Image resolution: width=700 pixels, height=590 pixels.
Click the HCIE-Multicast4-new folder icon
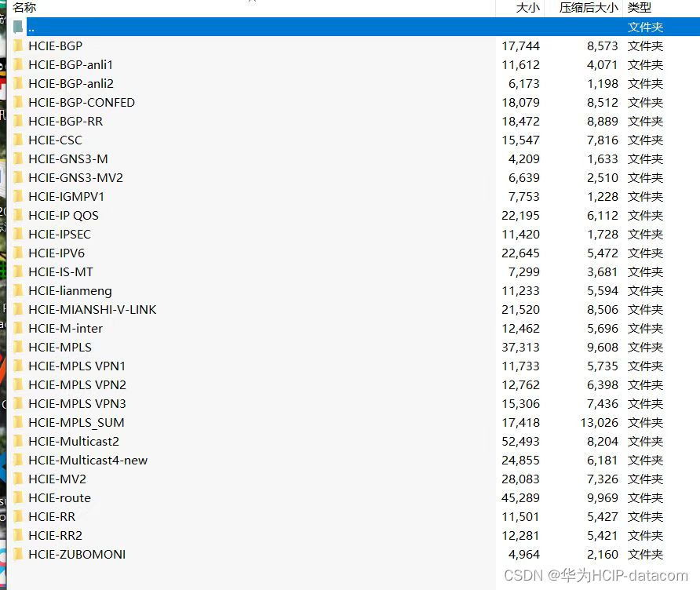18,460
